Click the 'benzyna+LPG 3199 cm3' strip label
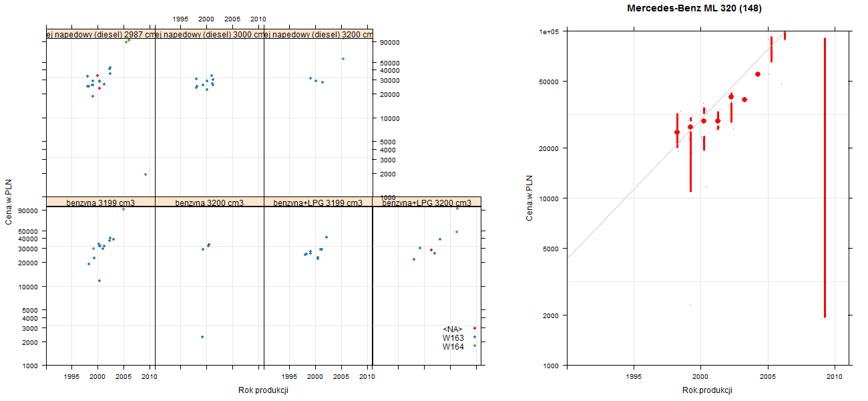 (318, 203)
